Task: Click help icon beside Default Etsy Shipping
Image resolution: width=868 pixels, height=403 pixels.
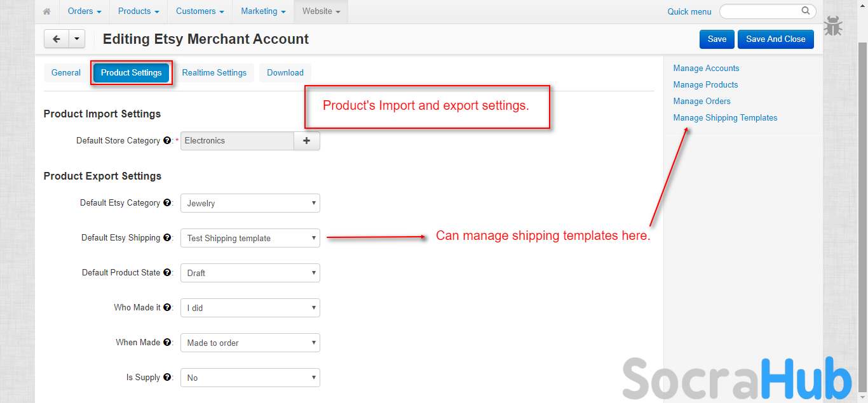Action: (x=167, y=238)
